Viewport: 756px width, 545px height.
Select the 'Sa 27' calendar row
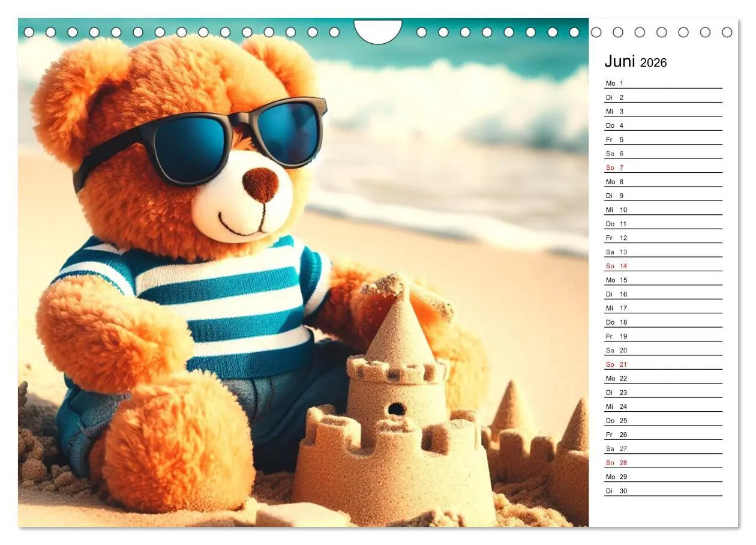pos(663,448)
